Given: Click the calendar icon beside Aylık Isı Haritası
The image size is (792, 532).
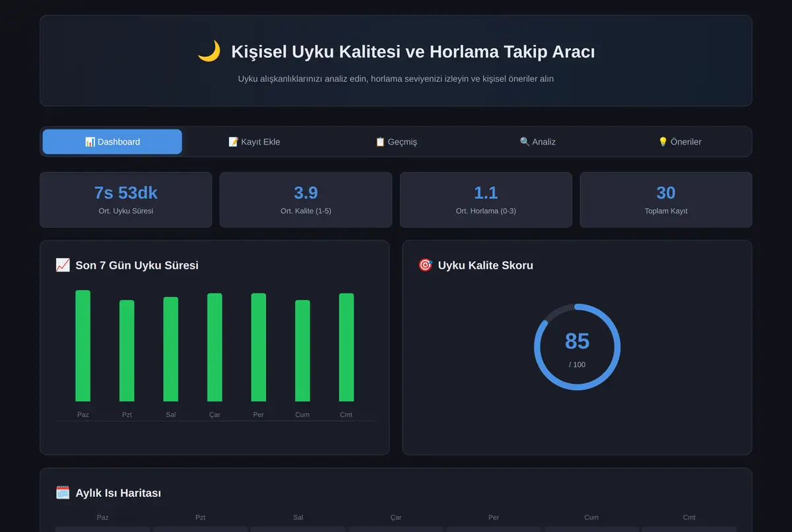Looking at the screenshot, I should (x=63, y=493).
